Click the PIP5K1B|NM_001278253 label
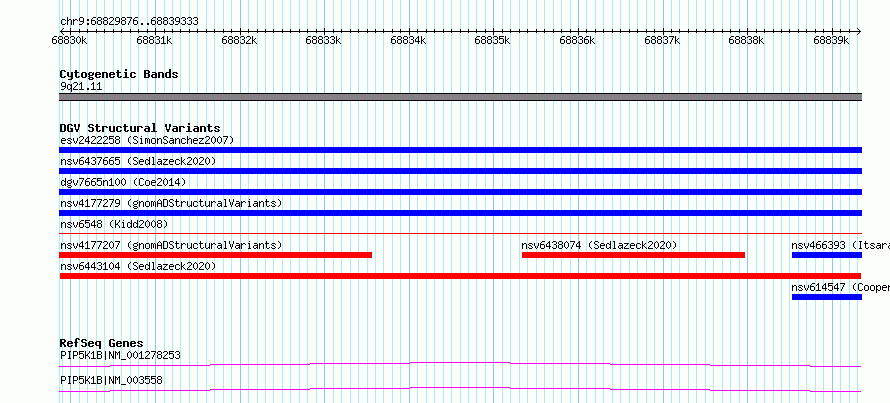Screen dimensions: 890x403 (120, 355)
